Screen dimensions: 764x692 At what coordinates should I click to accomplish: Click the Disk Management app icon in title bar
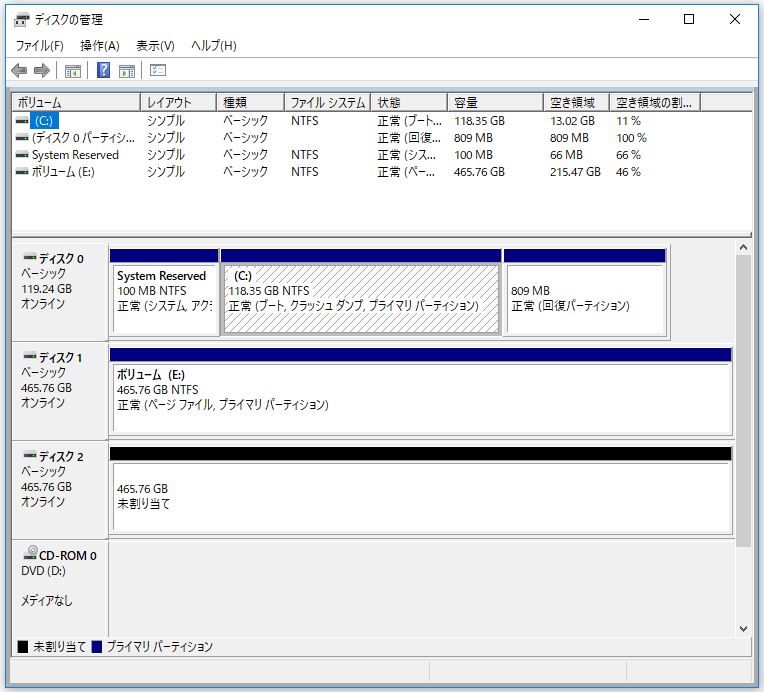coord(22,20)
